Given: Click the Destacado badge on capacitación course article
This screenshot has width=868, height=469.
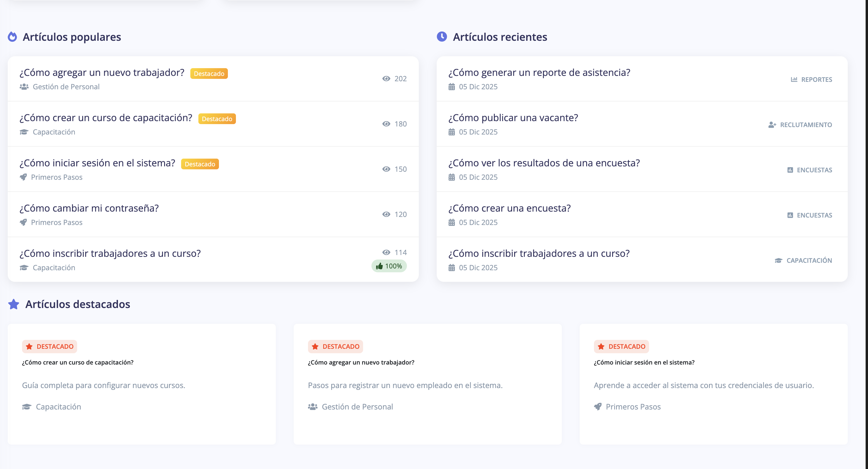Looking at the screenshot, I should [217, 119].
